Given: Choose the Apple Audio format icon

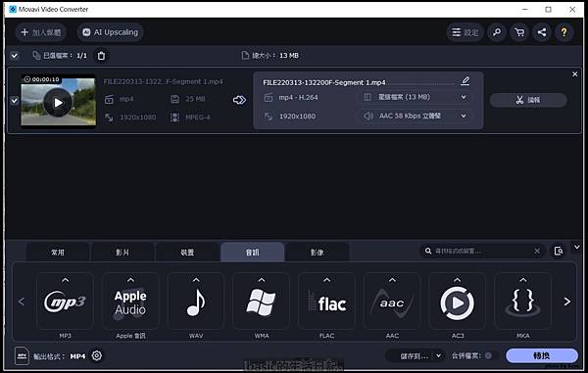Looking at the screenshot, I should 130,303.
